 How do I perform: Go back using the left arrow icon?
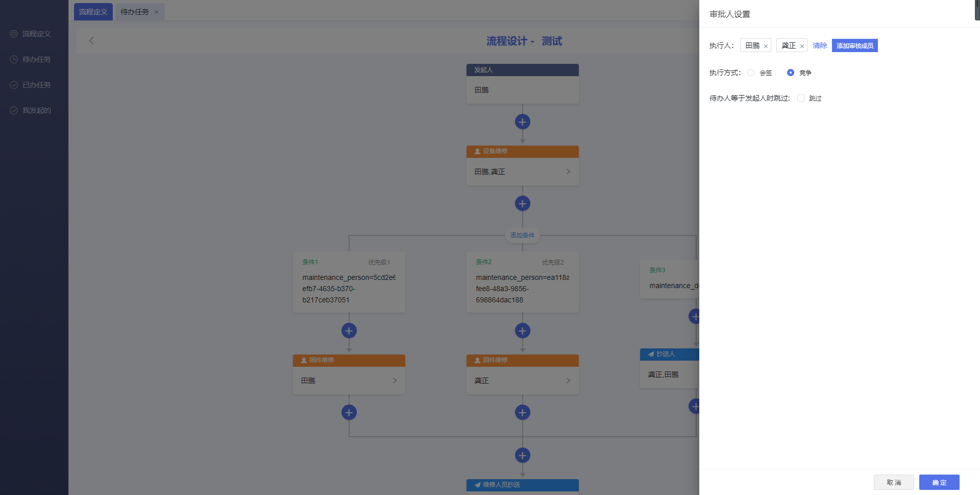[91, 41]
